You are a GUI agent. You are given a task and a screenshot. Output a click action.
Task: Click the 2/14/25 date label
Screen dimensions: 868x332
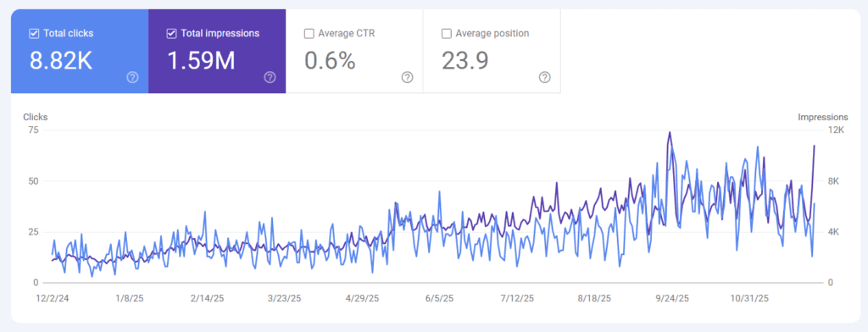(207, 298)
